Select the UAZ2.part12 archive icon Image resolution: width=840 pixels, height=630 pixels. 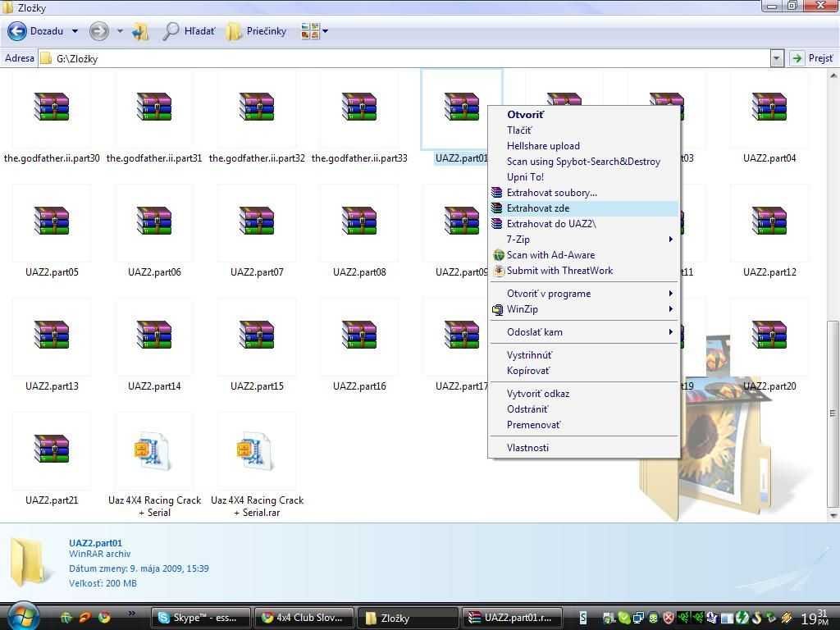click(x=769, y=221)
